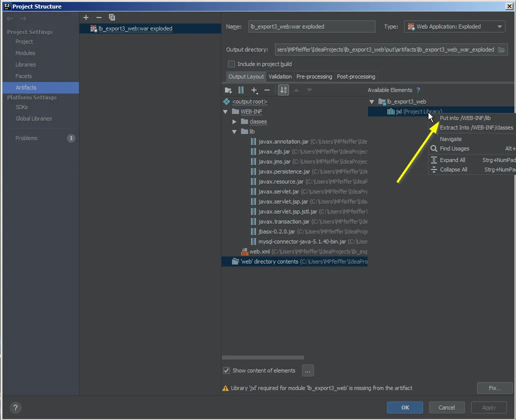Image resolution: width=516 pixels, height=420 pixels.
Task: Enable Include in project build checkbox
Action: pyautogui.click(x=231, y=64)
